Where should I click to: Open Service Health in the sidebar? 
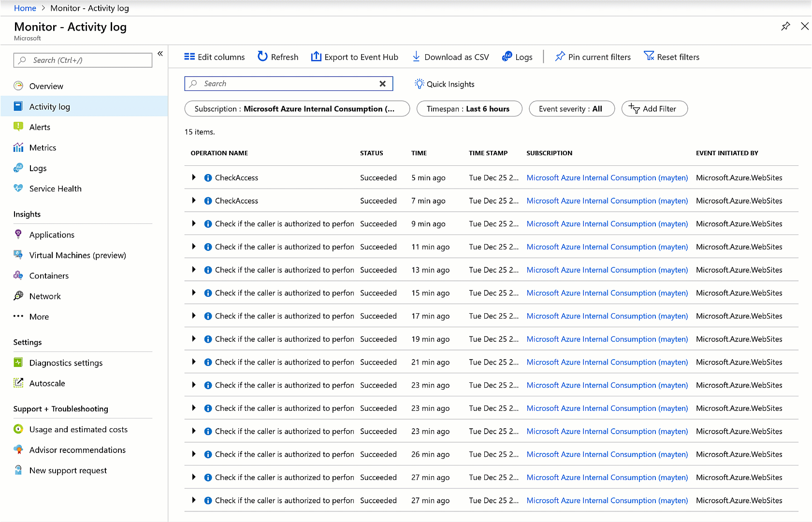pyautogui.click(x=55, y=188)
